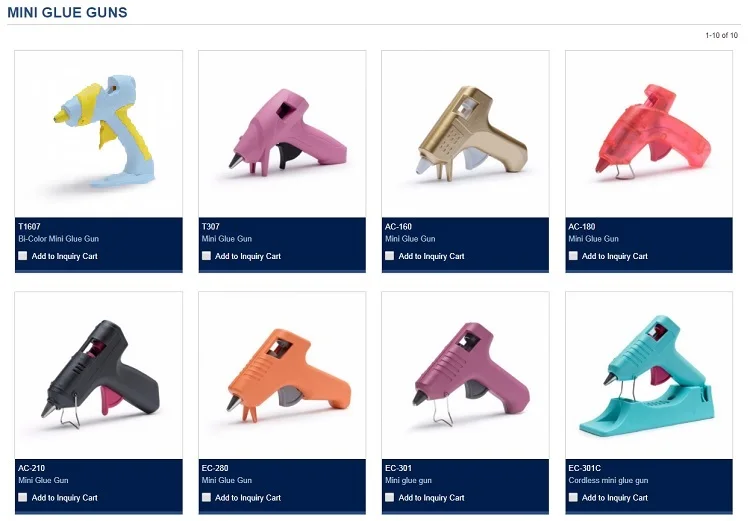Click the AC-160 product code title

click(x=398, y=227)
